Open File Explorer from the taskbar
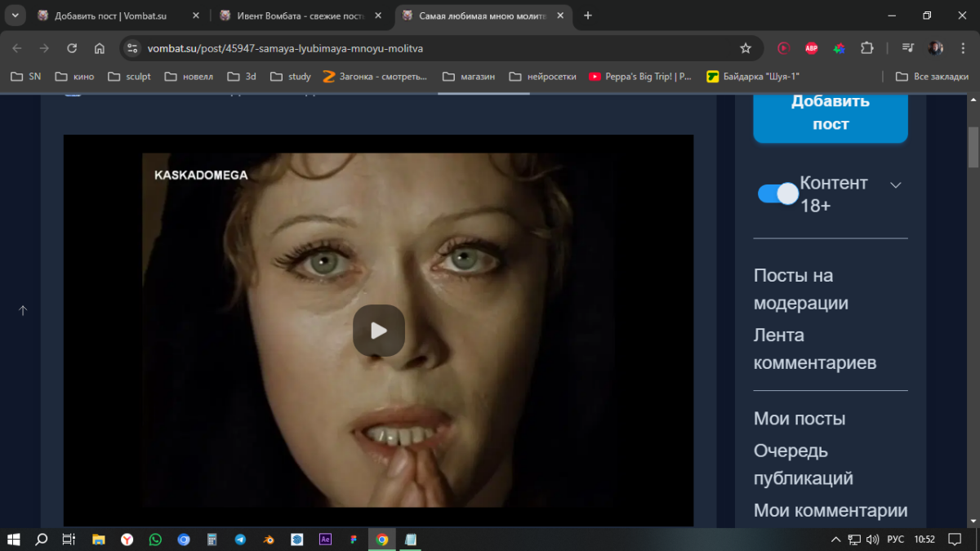980x551 pixels. [x=99, y=540]
